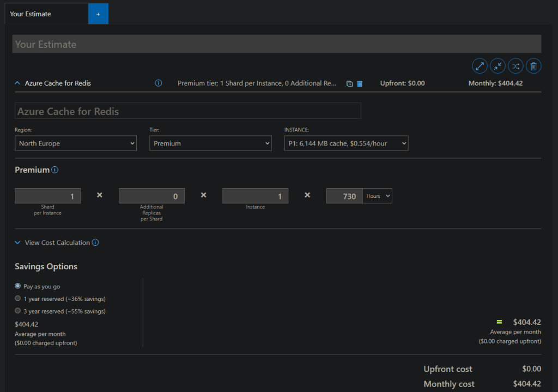Add a new estimate tab with plus
The width and height of the screenshot is (558, 392).
pyautogui.click(x=98, y=14)
